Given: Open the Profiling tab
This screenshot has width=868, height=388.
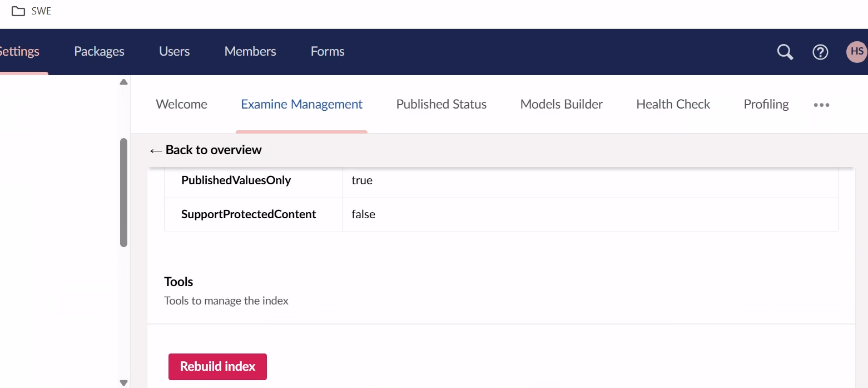Looking at the screenshot, I should [766, 104].
